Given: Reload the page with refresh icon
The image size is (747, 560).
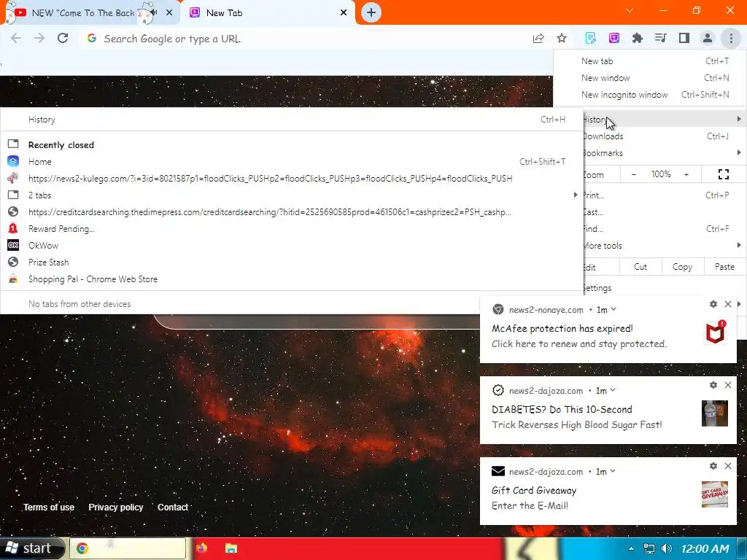Looking at the screenshot, I should (x=63, y=38).
